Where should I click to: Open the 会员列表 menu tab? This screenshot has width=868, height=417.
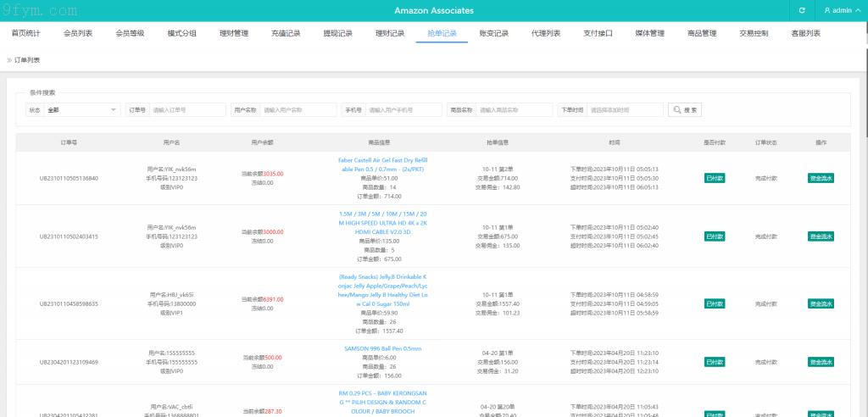[78, 34]
